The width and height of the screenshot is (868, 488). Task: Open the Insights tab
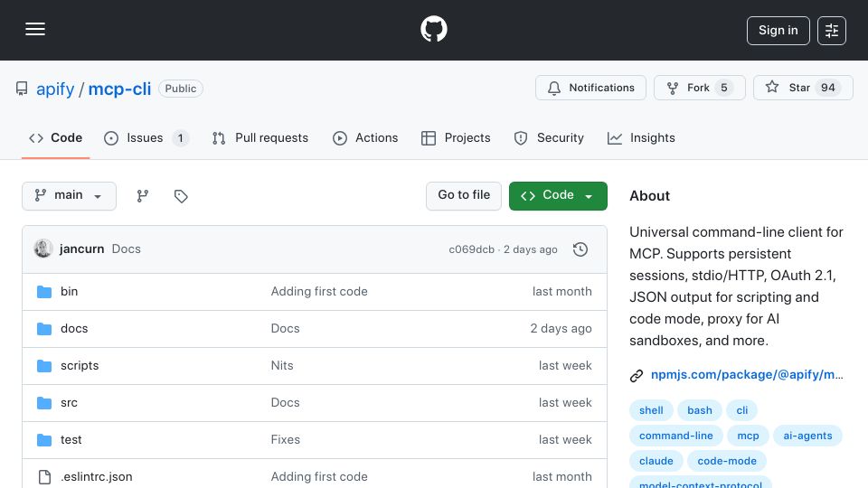click(641, 137)
